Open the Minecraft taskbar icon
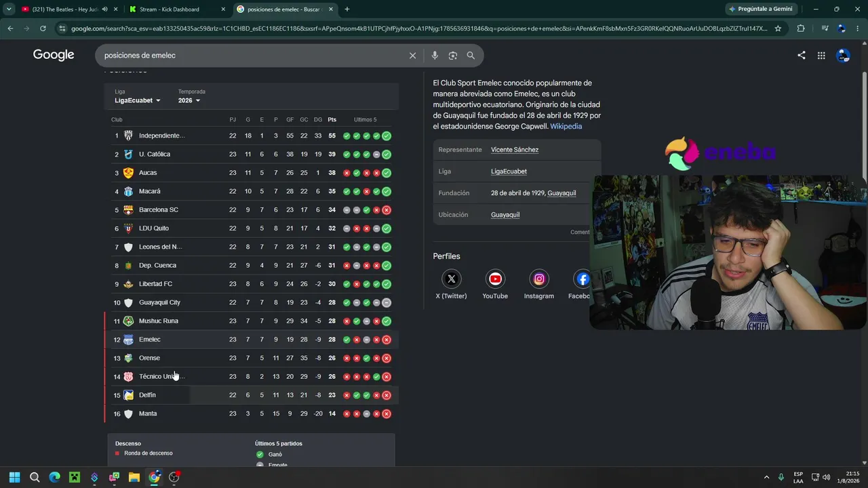Viewport: 868px width, 488px height. click(x=75, y=477)
